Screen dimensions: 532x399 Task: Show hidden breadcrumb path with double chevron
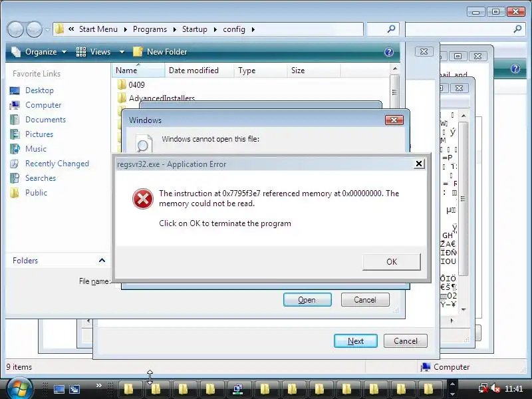tap(71, 29)
